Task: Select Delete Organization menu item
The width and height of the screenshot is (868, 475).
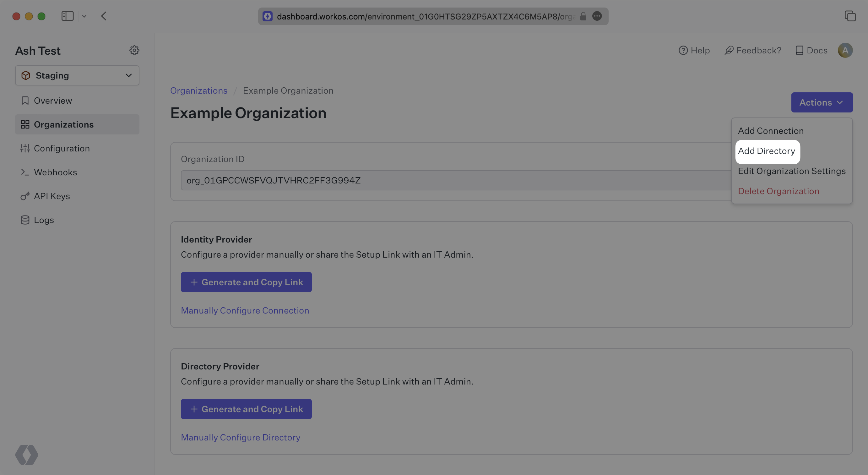Action: pyautogui.click(x=778, y=191)
